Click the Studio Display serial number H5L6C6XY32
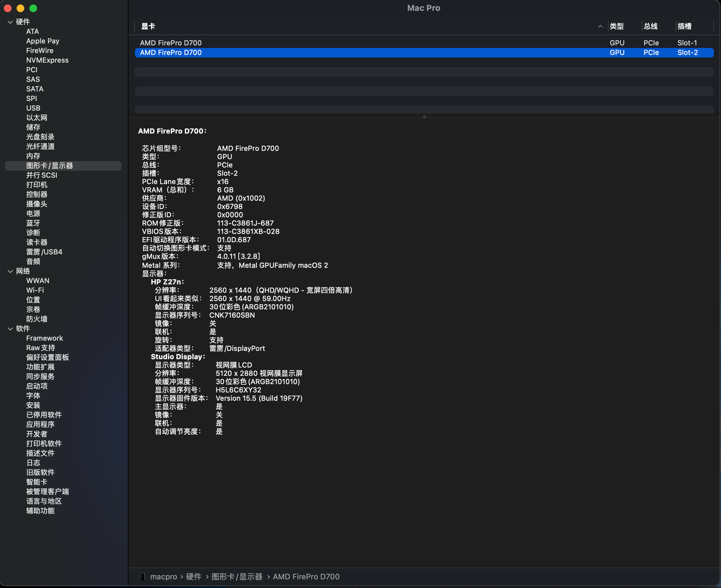The height and width of the screenshot is (588, 721). 238,390
